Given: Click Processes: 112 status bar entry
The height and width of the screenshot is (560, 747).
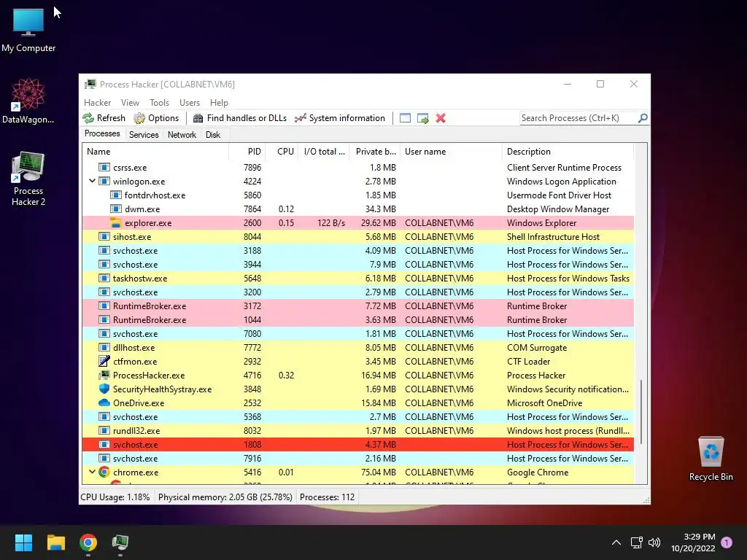Looking at the screenshot, I should pyautogui.click(x=327, y=497).
